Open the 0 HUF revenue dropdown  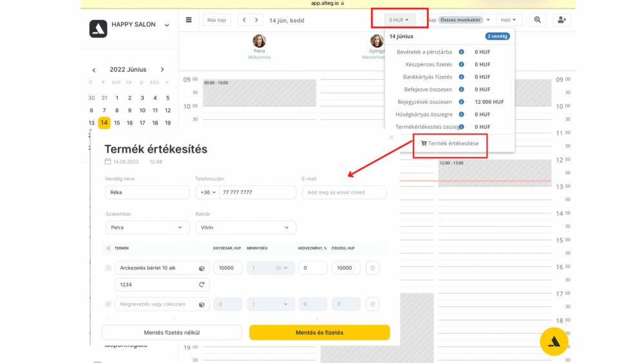399,20
